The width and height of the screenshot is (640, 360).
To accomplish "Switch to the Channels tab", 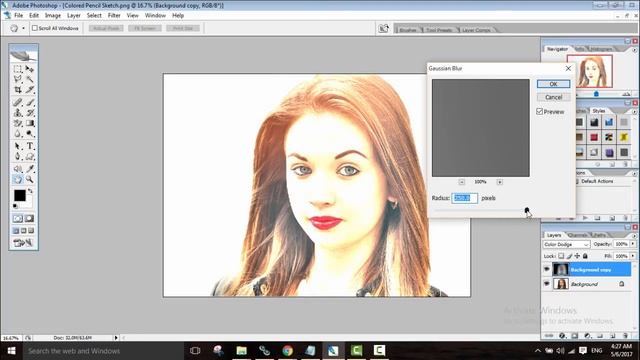I will (x=577, y=235).
